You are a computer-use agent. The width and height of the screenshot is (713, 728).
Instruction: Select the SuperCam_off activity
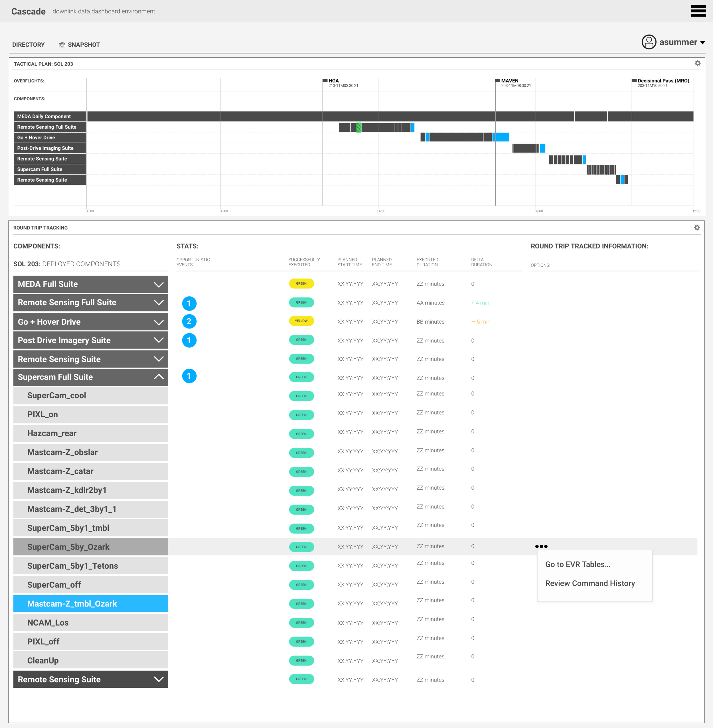click(91, 585)
